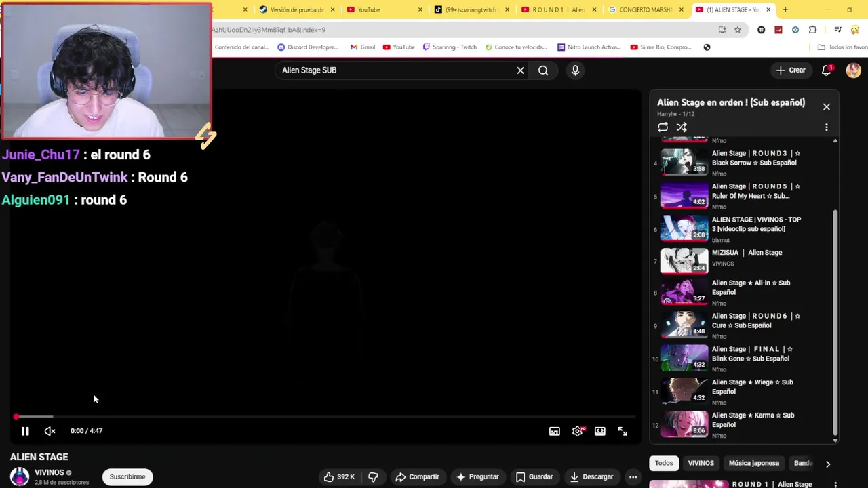868x488 pixels.
Task: Play ROUND 3 Black Sorrow from the playlist
Action: [741, 163]
